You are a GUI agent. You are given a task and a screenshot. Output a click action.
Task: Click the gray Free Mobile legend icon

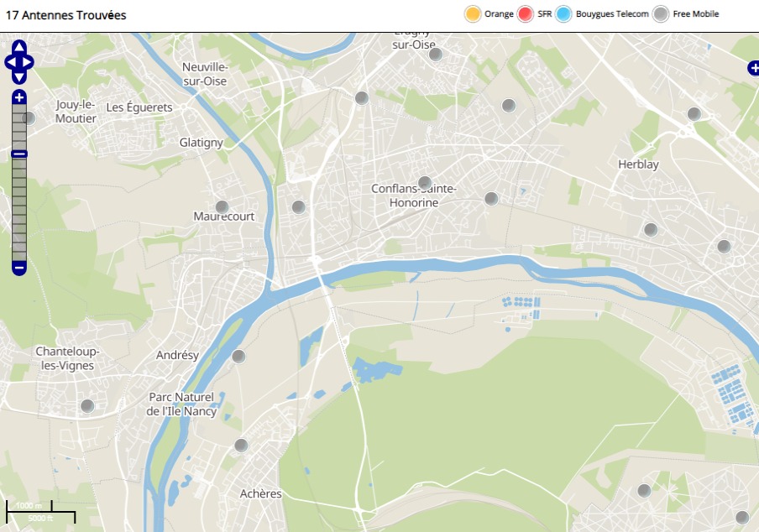(661, 14)
